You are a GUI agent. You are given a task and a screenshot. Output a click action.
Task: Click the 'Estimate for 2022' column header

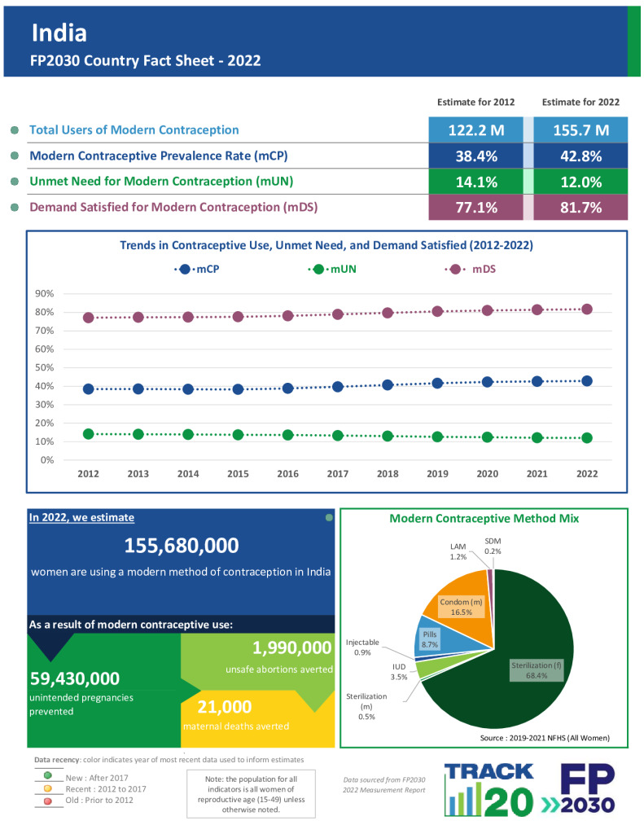pos(580,102)
